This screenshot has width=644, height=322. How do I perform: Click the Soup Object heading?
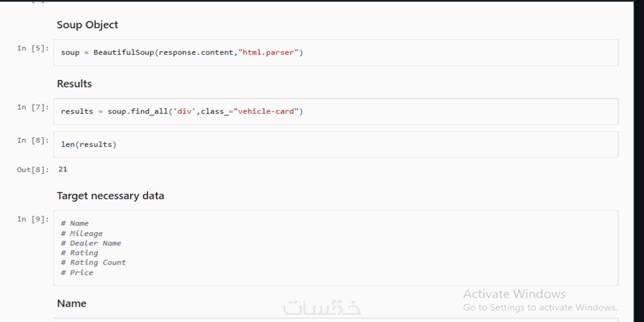[x=88, y=25]
